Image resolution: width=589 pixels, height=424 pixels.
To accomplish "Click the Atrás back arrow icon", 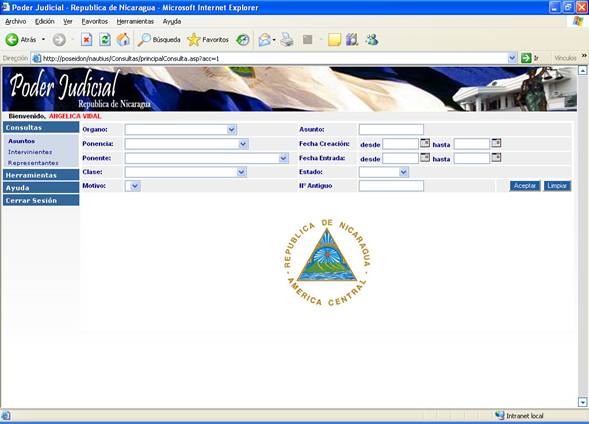I will click(x=12, y=39).
